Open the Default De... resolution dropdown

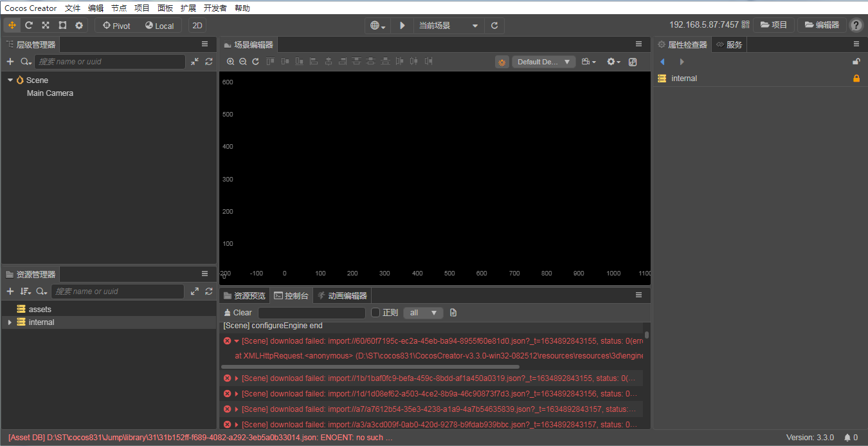coord(543,62)
